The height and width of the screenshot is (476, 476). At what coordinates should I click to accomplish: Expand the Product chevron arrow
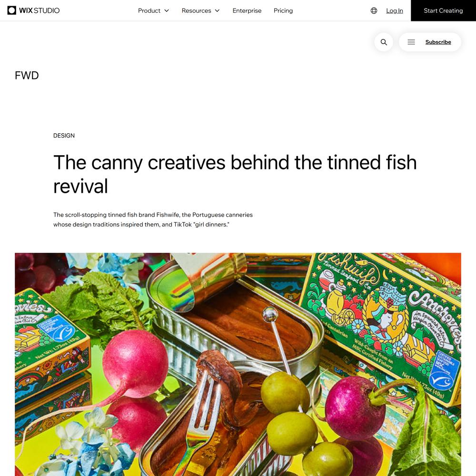tap(166, 10)
